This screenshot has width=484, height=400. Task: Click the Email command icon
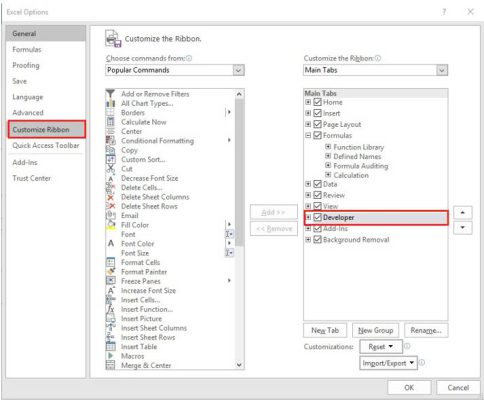tap(110, 215)
